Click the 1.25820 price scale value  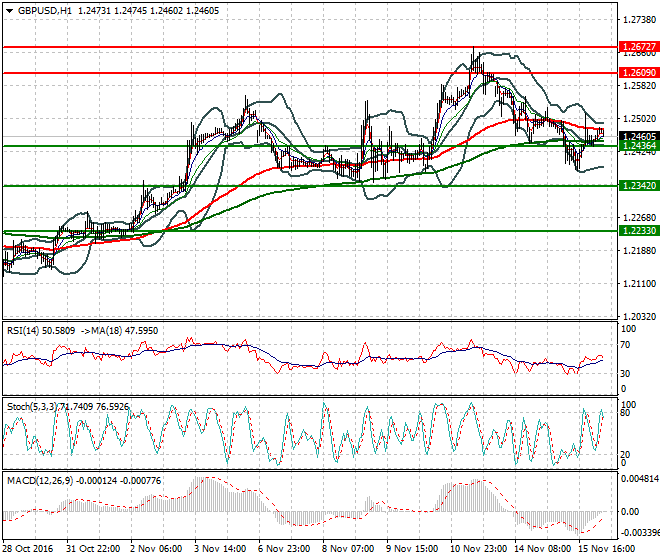tap(639, 86)
